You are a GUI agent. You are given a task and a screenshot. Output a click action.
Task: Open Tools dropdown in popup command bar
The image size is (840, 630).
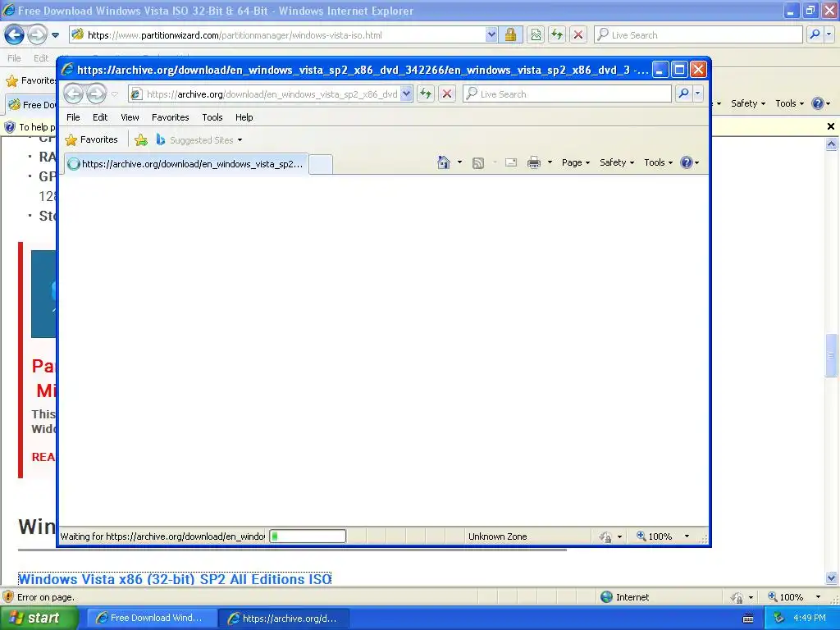click(658, 162)
